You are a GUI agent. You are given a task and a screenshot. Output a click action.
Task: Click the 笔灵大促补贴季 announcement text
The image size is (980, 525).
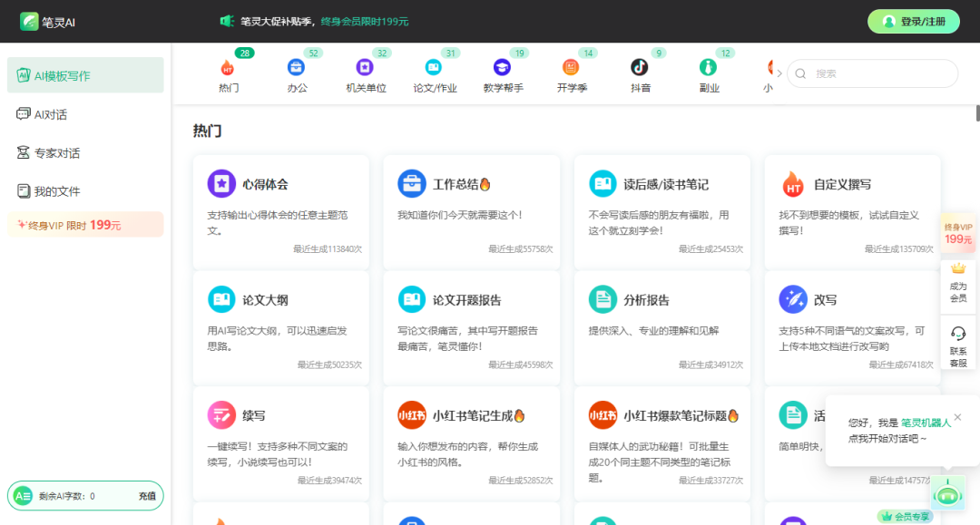tap(276, 21)
